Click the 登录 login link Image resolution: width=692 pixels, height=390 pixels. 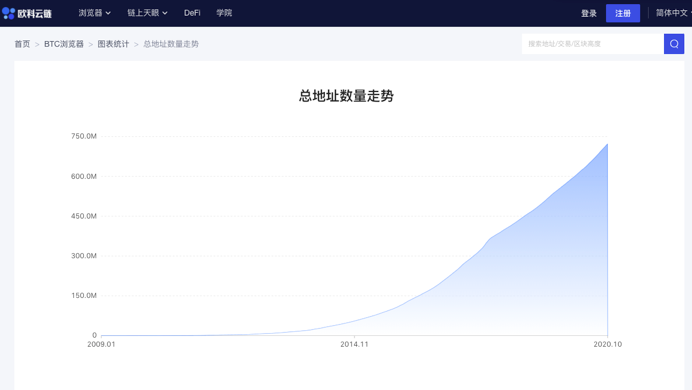click(x=589, y=13)
